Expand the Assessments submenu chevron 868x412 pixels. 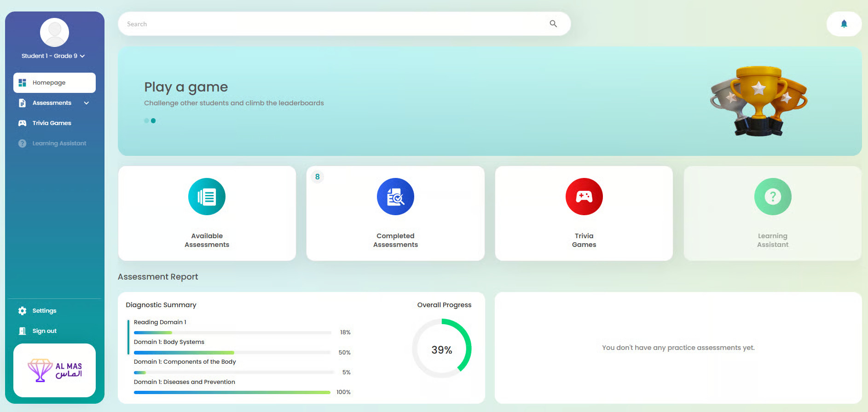[87, 103]
